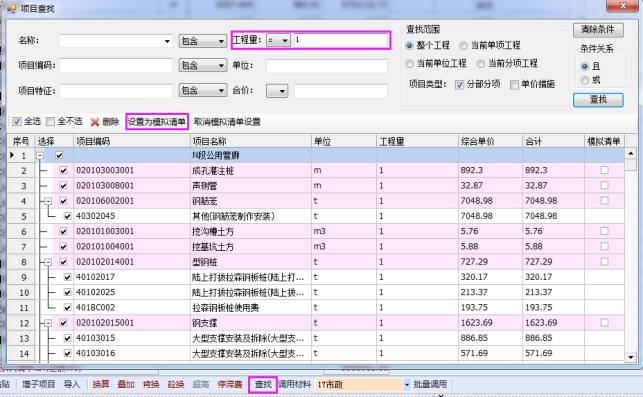Click the 项目特征 text input field
Image resolution: width=643 pixels, height=397 pixels.
point(116,91)
